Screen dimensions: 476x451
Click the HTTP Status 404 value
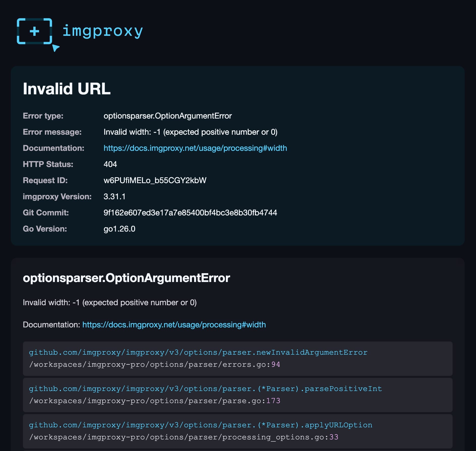110,164
